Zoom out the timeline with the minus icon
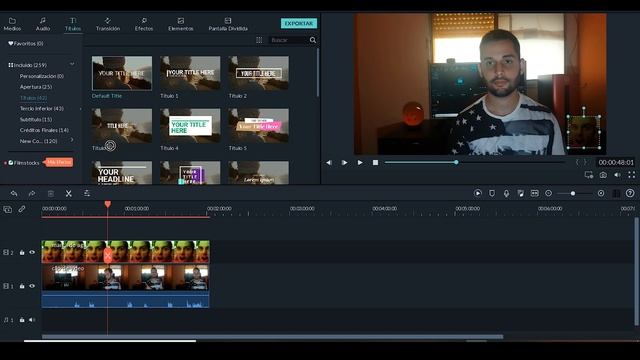 point(549,193)
